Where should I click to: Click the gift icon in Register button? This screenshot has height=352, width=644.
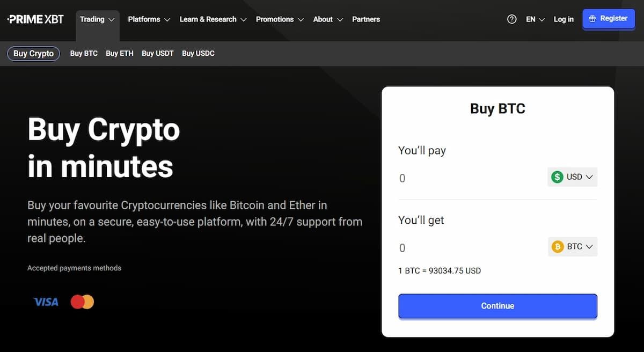click(592, 19)
